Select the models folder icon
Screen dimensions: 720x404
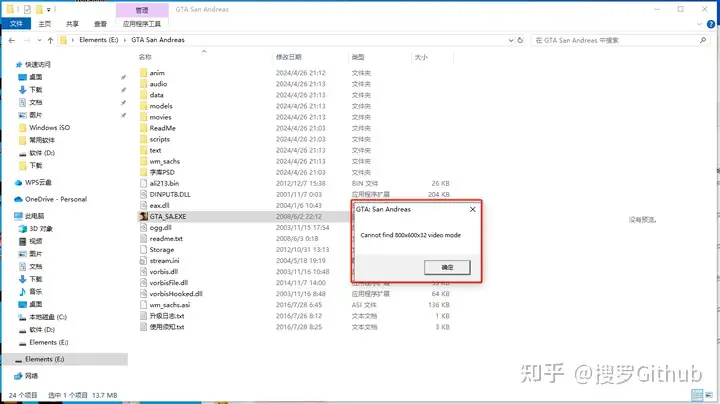[x=143, y=106]
